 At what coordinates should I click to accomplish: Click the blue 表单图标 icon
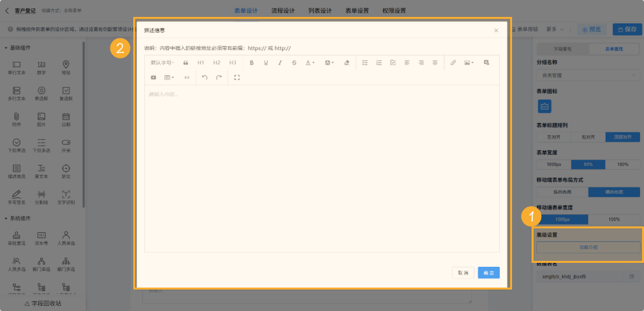click(545, 106)
